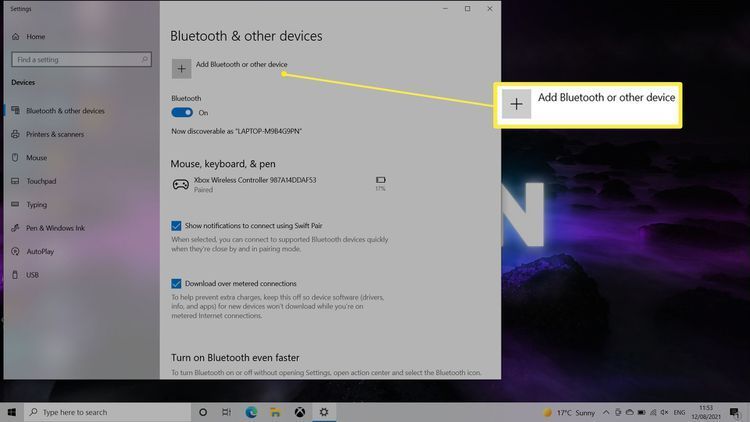Turn off the Bluetooth toggle
Viewport: 750px width, 422px height.
click(x=183, y=113)
